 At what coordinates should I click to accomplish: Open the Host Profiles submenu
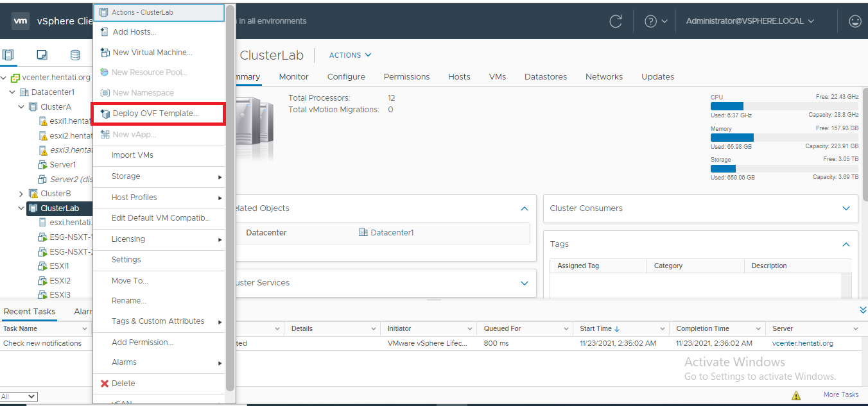point(159,198)
